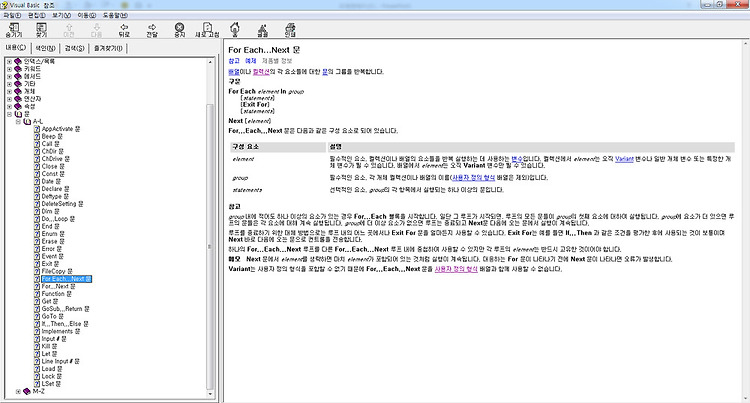Click the topic icon of GoTo 문
The width and height of the screenshot is (750, 403).
(37, 316)
